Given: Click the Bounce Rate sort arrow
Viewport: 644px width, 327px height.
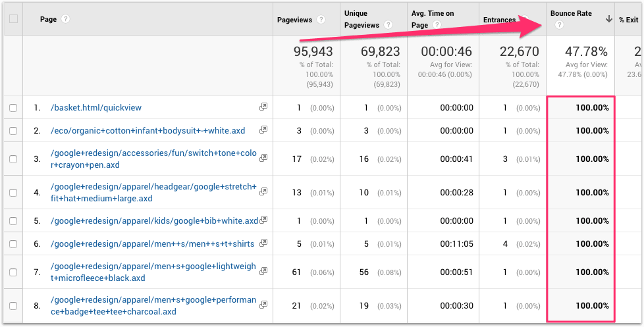Looking at the screenshot, I should point(608,20).
